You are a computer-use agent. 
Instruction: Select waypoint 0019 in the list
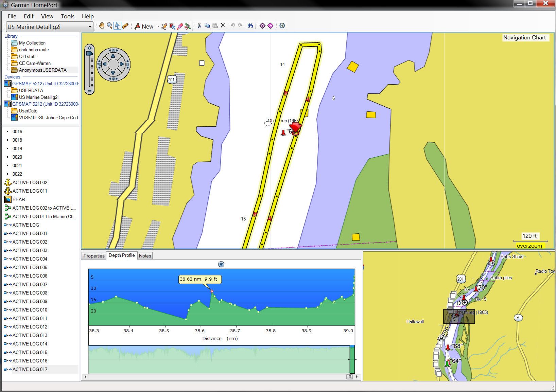coord(17,148)
